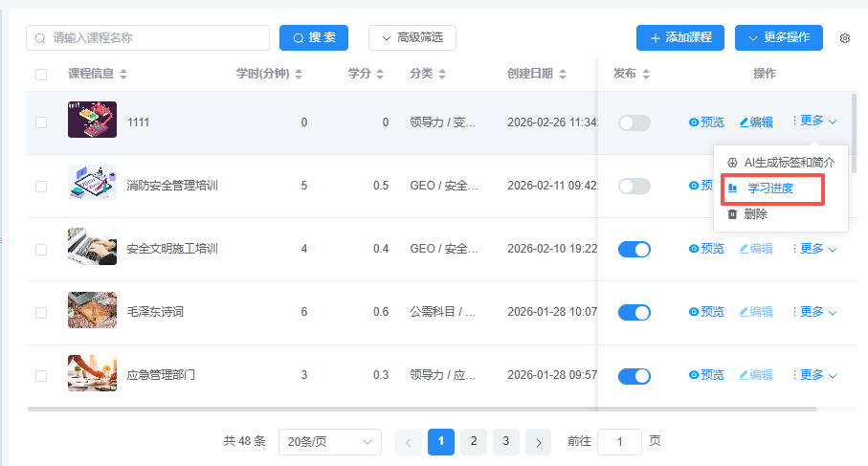The width and height of the screenshot is (868, 466).
Task: Disable publish switch for 应急管理部门
Action: coord(634,376)
